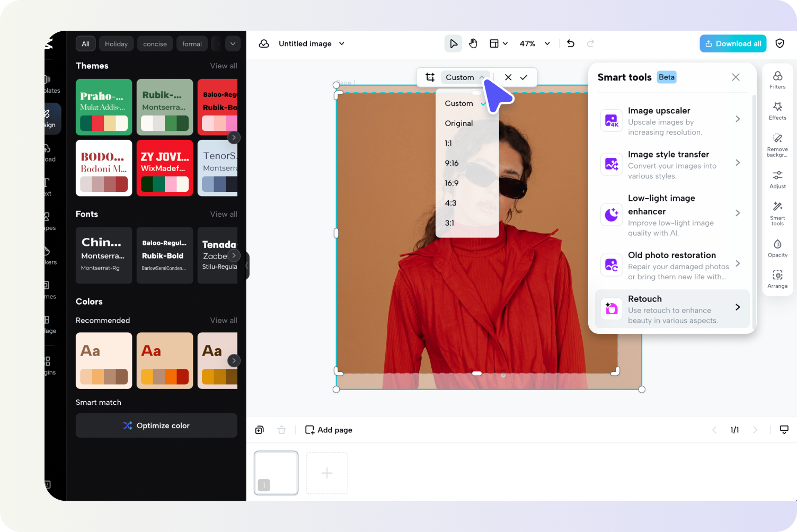Open the Opacity control

[777, 247]
